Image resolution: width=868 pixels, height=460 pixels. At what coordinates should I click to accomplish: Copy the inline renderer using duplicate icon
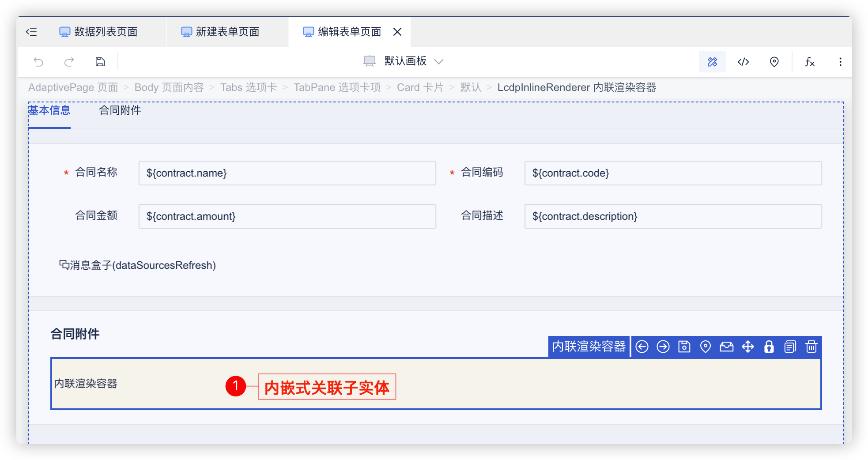[790, 347]
